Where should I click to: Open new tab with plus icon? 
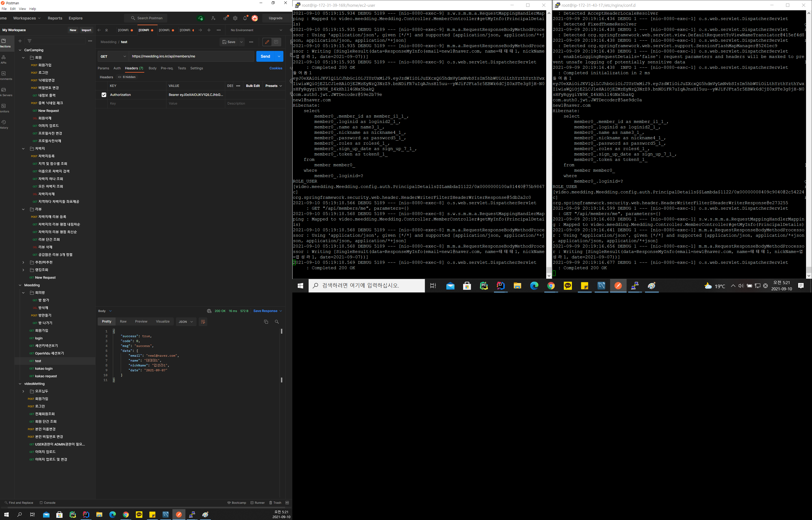209,30
